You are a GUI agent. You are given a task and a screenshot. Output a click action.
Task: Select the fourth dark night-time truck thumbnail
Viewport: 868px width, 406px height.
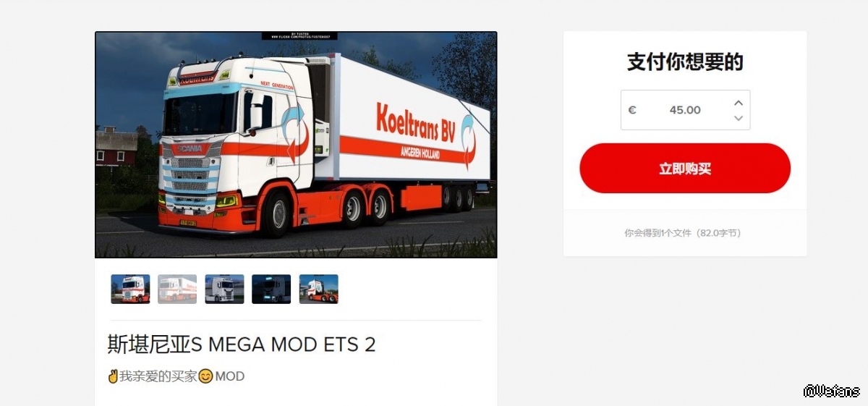tap(271, 289)
